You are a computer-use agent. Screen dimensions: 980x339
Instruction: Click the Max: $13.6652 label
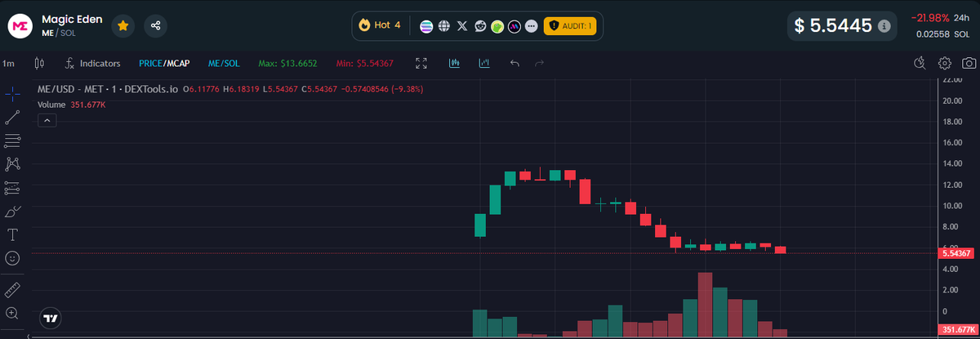[287, 63]
